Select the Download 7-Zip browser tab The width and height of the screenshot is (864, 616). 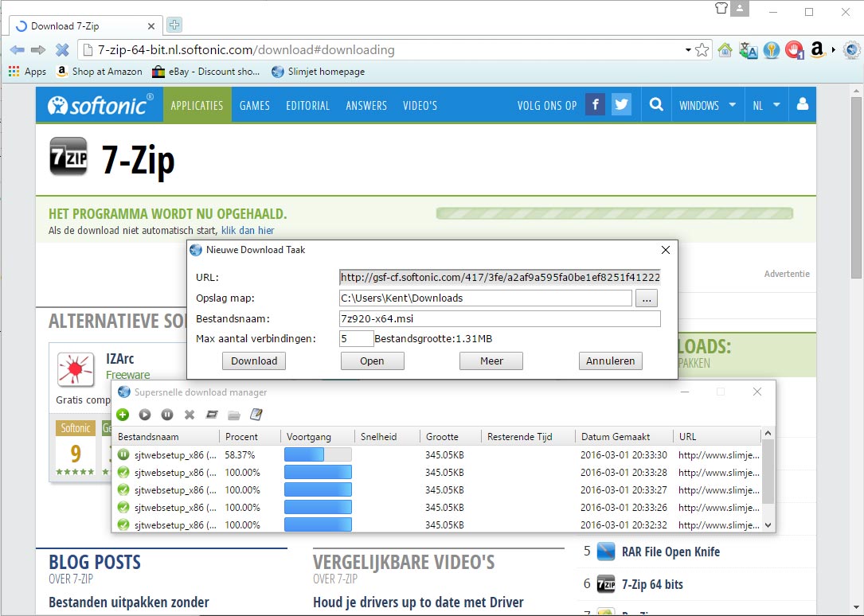click(x=85, y=26)
